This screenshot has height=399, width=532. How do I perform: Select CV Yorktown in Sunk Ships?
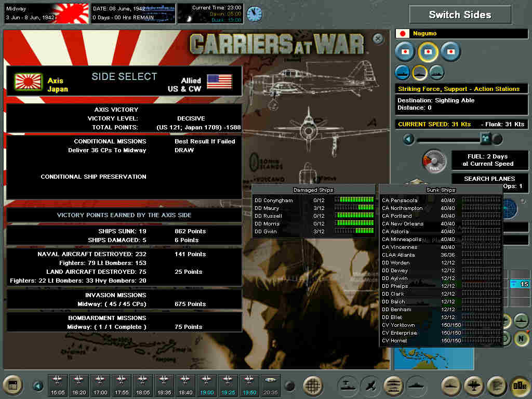441,325
